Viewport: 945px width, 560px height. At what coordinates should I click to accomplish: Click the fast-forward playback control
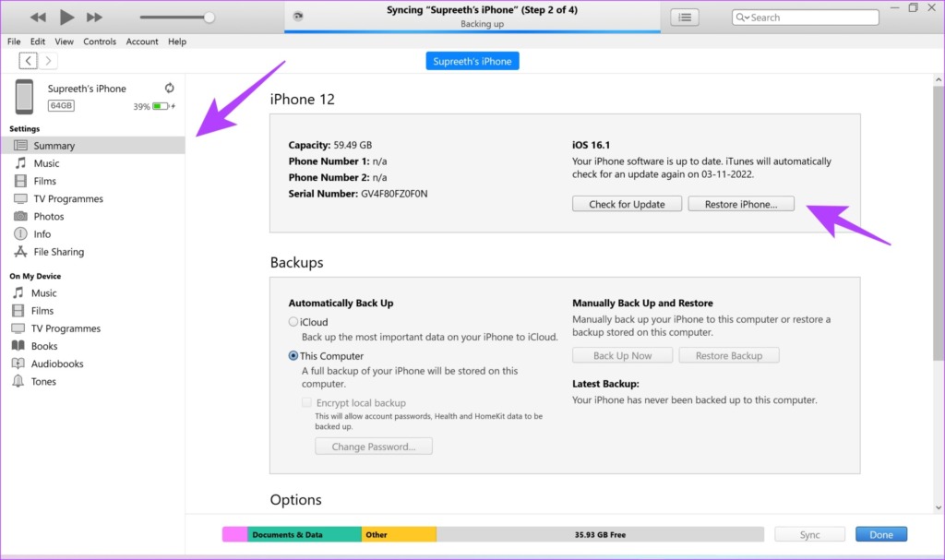point(93,16)
